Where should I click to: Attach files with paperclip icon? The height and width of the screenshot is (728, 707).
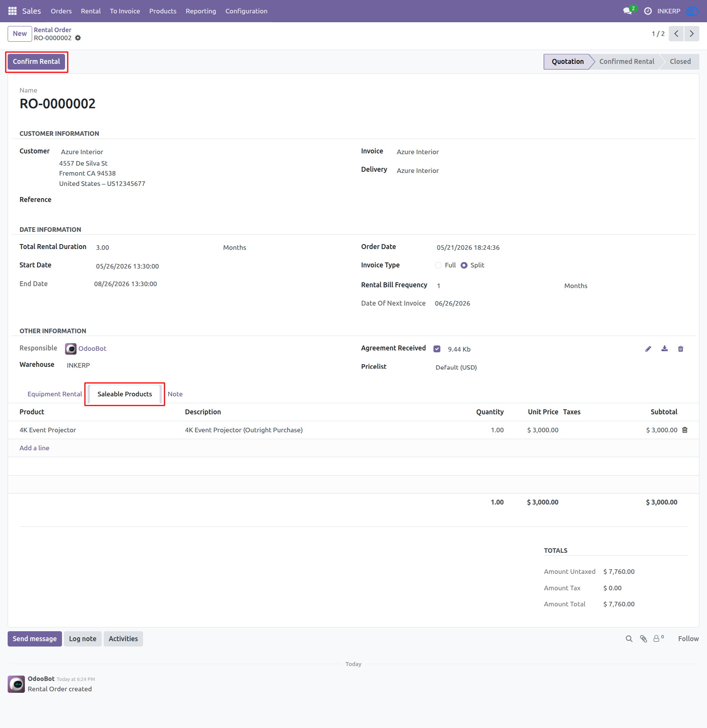coord(643,639)
